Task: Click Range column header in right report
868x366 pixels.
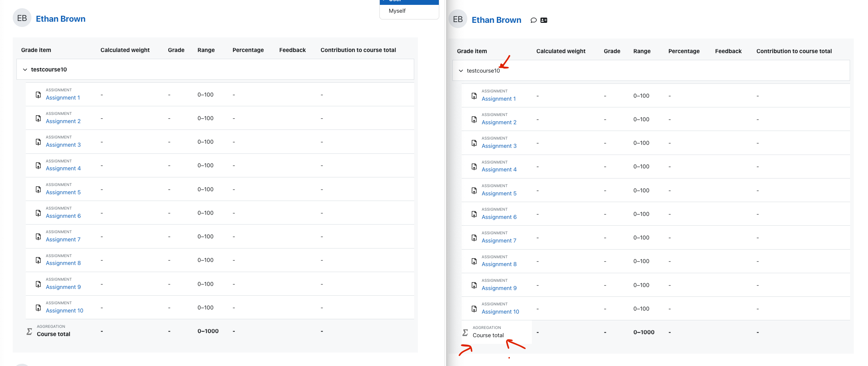Action: pos(642,51)
